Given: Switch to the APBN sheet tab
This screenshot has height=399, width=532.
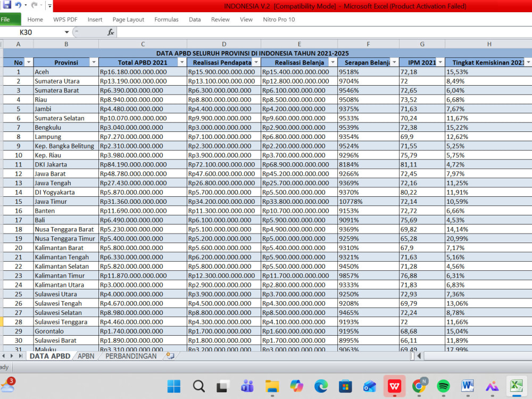Looking at the screenshot, I should 86,356.
